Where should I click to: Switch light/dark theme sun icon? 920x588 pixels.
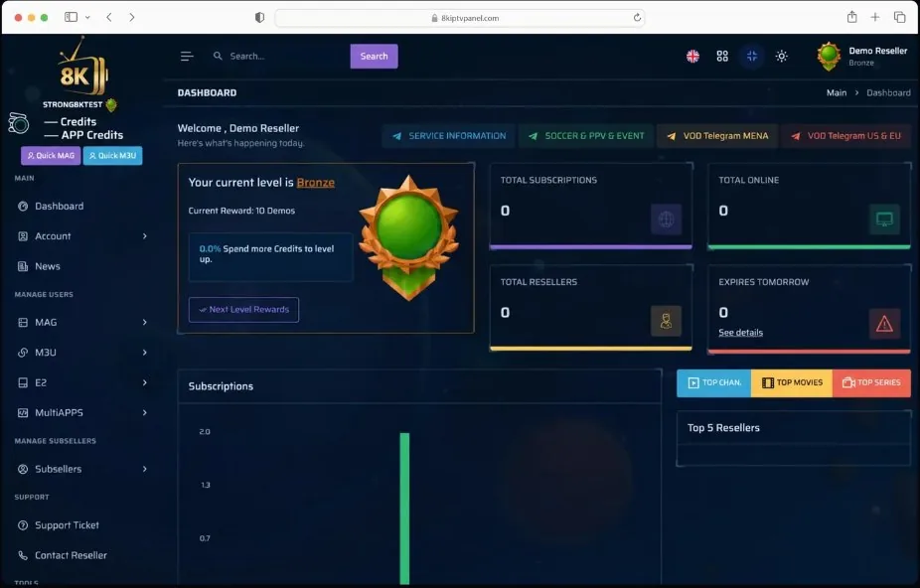(x=782, y=57)
